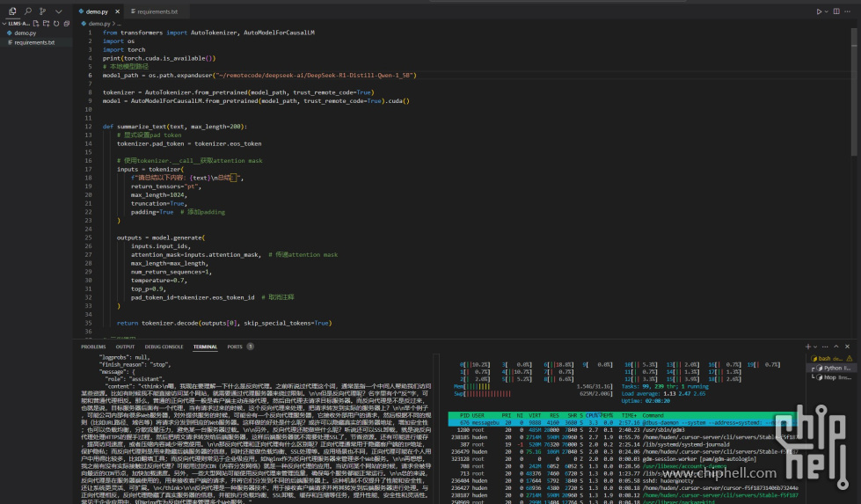Viewport: 861px width, 504px height.
Task: Close the bottom panel
Action: tap(847, 347)
